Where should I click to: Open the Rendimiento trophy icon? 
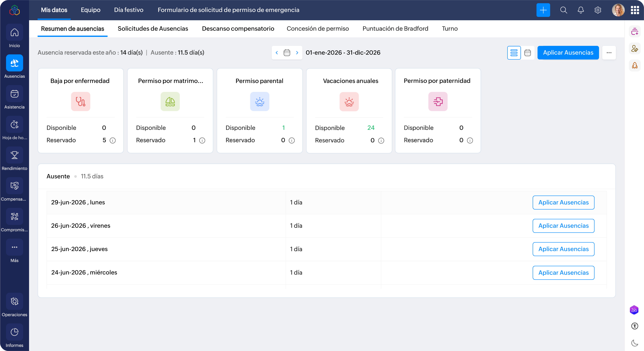[15, 155]
